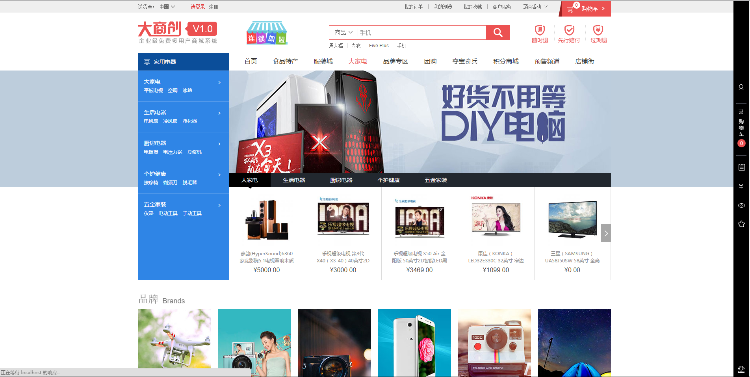
Task: Click the ¥1099.00 price text
Action: coord(496,270)
